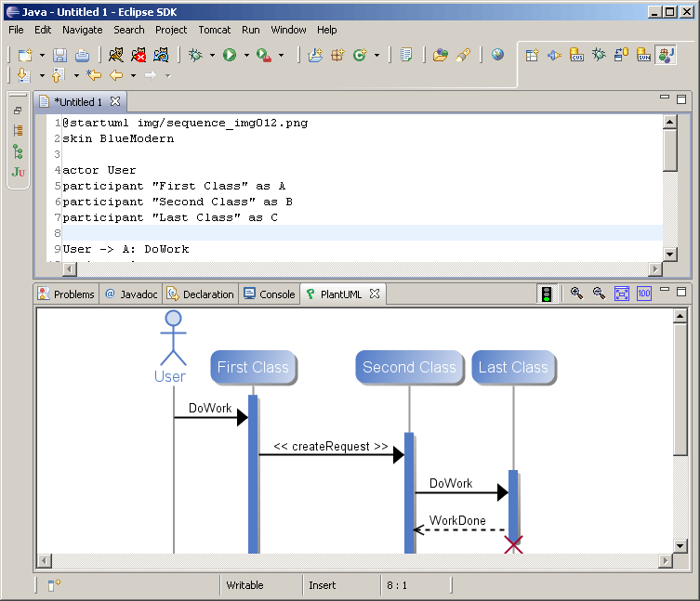This screenshot has height=601, width=700.
Task: Close the PlantUML view tab
Action: tap(375, 294)
